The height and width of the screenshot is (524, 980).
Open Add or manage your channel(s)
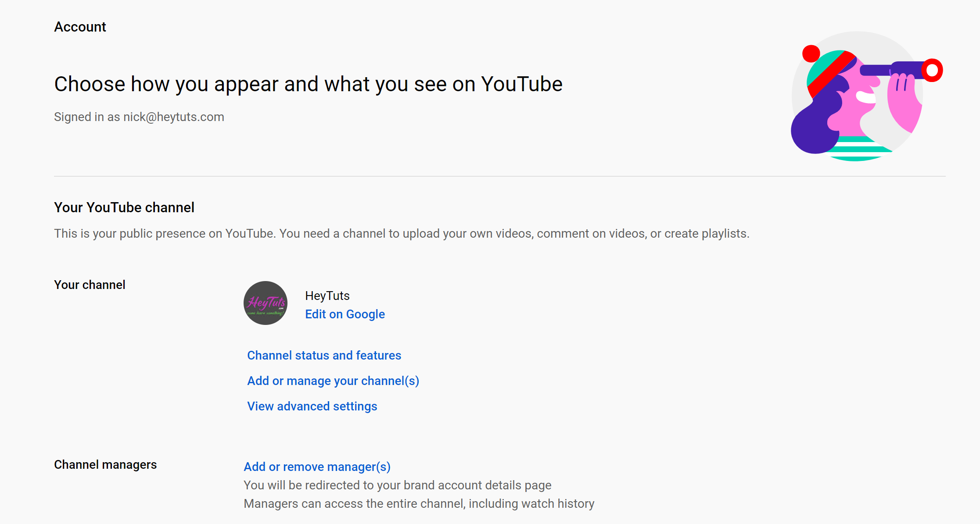[333, 381]
